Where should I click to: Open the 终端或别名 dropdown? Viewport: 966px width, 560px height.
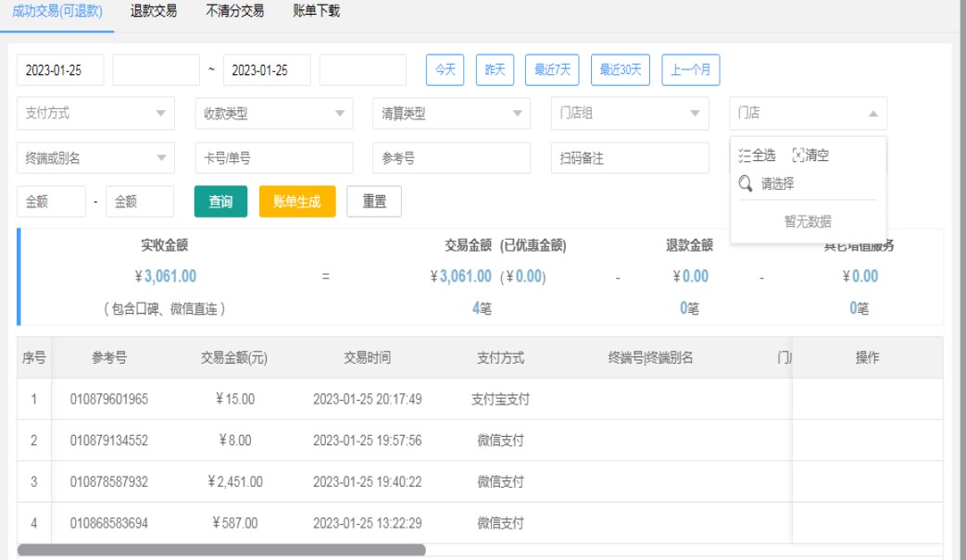tap(160, 158)
